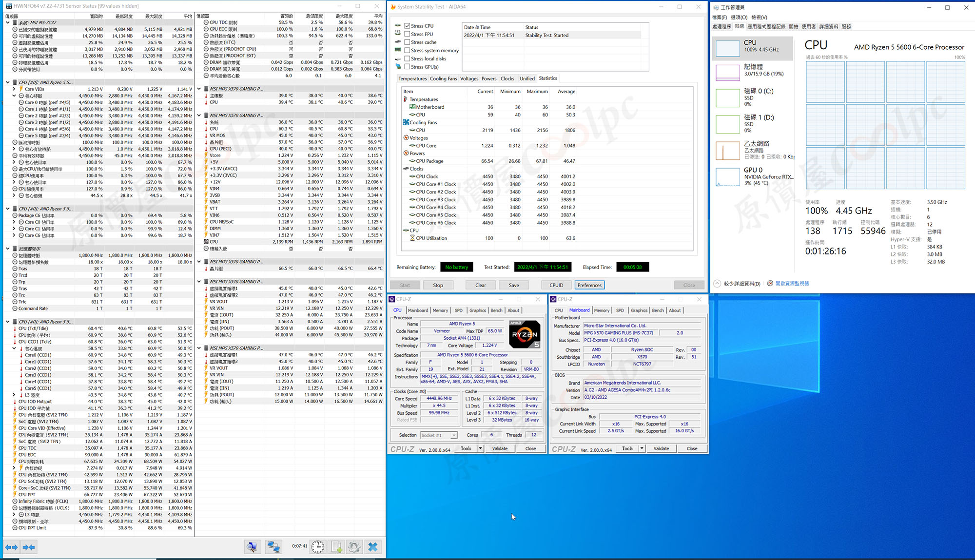
Task: Click Motherboard temperature icon in AIDA64 statistics
Action: (x=412, y=107)
